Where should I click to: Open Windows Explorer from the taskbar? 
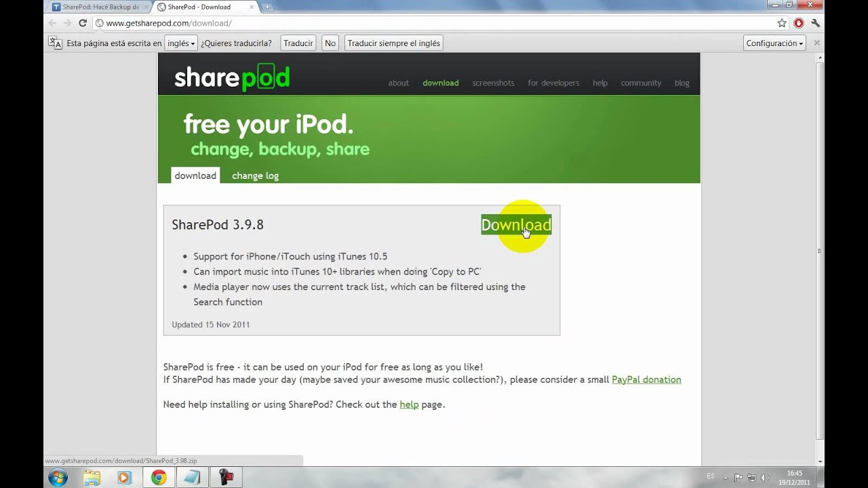(x=92, y=478)
